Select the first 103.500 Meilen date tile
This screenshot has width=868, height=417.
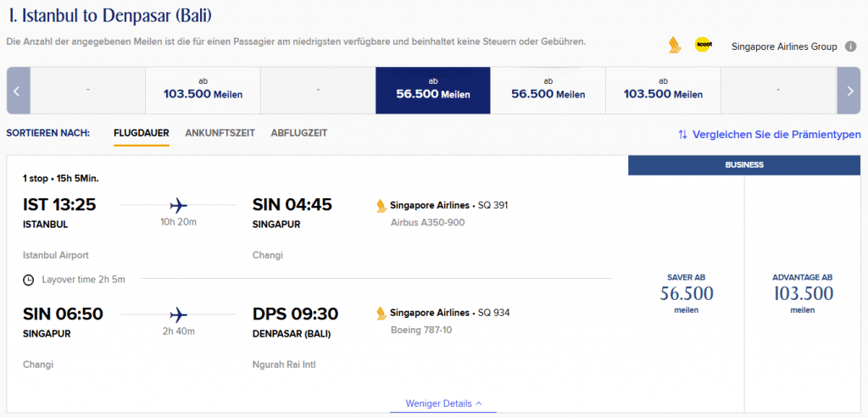[x=203, y=90]
